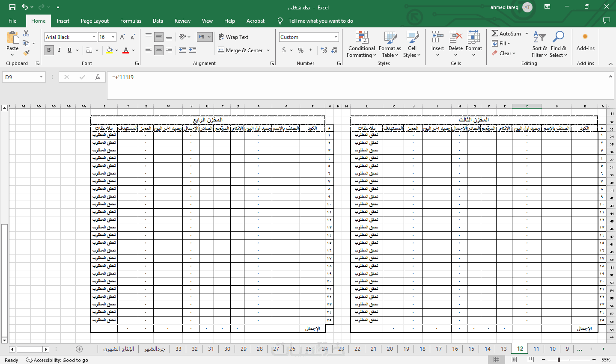This screenshot has width=616, height=364.
Task: Toggle Bold formatting
Action: 49,50
